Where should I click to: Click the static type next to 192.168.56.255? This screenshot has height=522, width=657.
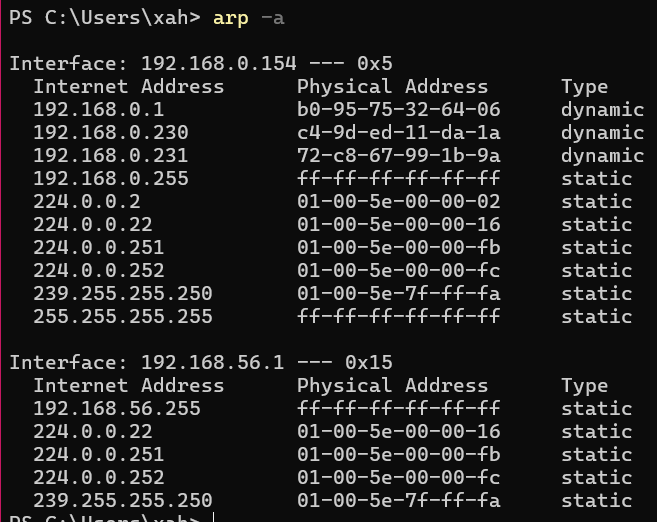(596, 408)
